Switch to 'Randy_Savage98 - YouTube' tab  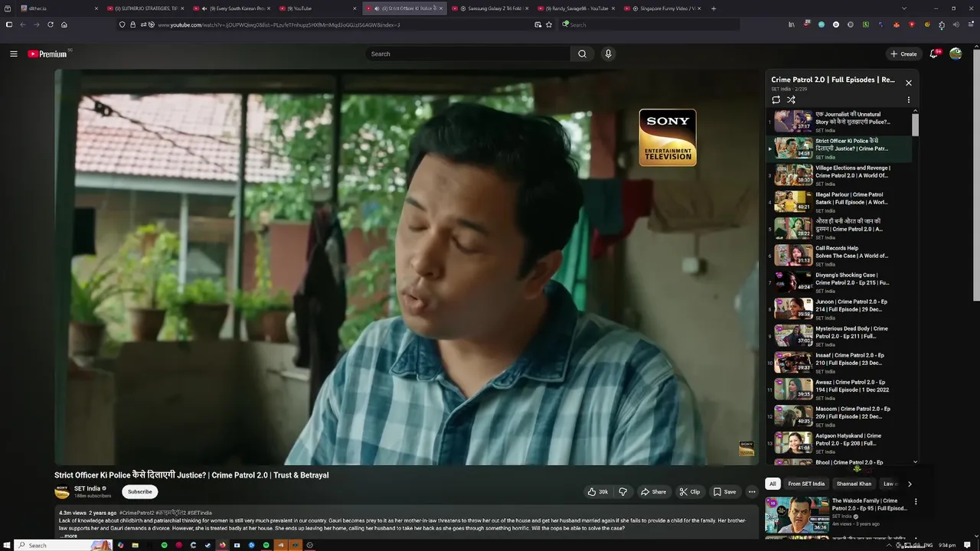(576, 8)
